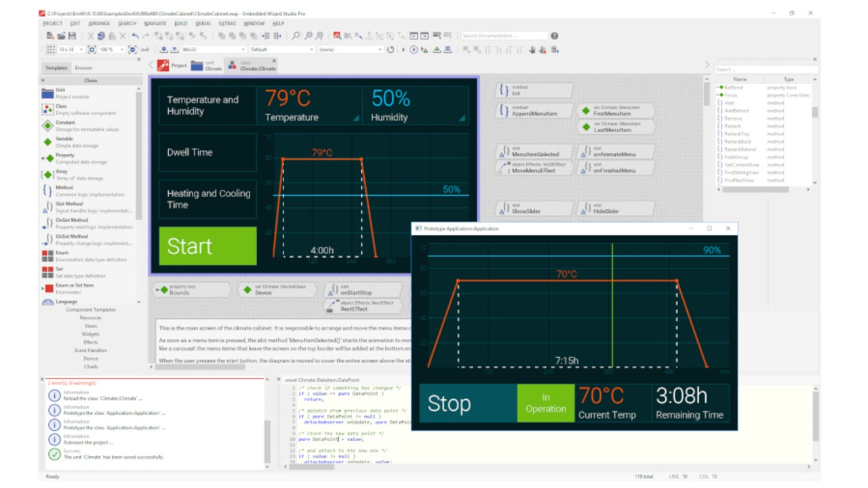The width and height of the screenshot is (868, 488).
Task: Open the zoom percentage 100% dropdown
Action: click(121, 49)
